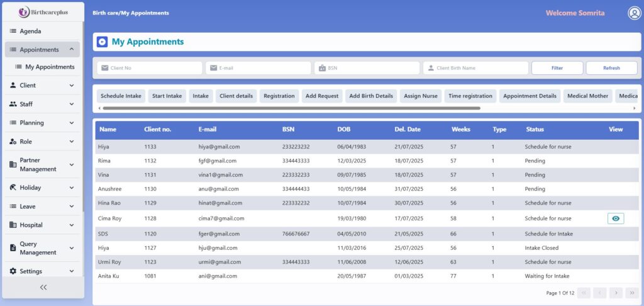Go to the last page of results
The image size is (644, 306).
[631, 293]
